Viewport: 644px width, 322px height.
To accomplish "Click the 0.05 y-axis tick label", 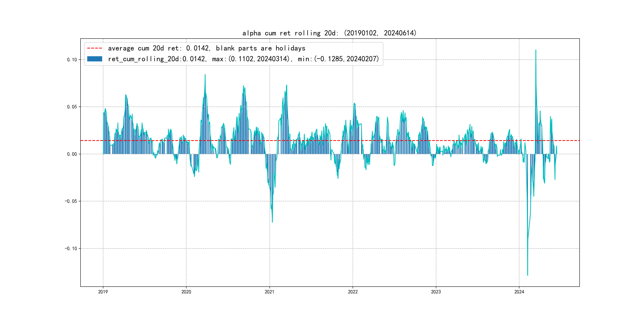I will (72, 107).
